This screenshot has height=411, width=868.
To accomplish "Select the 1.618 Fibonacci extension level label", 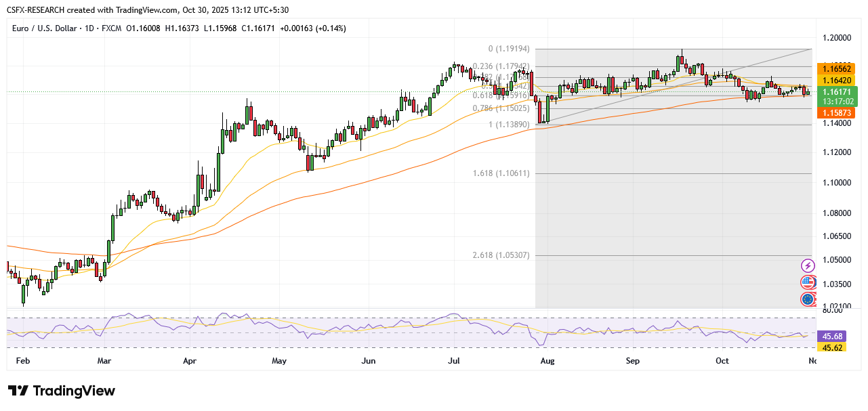I will [501, 173].
